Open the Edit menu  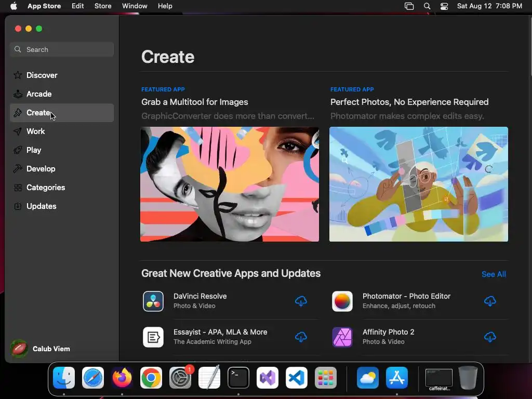pos(78,6)
